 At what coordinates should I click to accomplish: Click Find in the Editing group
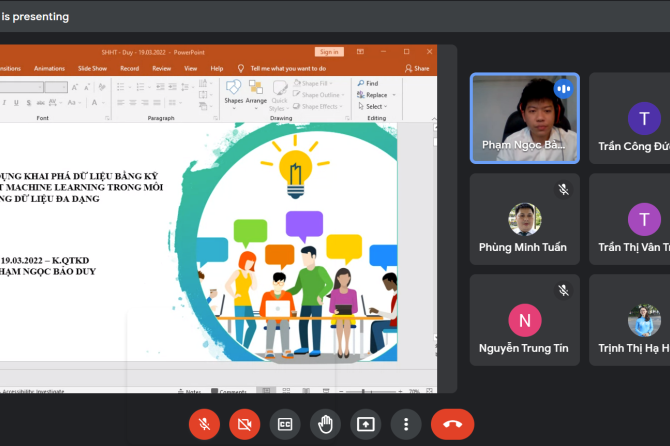[371, 83]
